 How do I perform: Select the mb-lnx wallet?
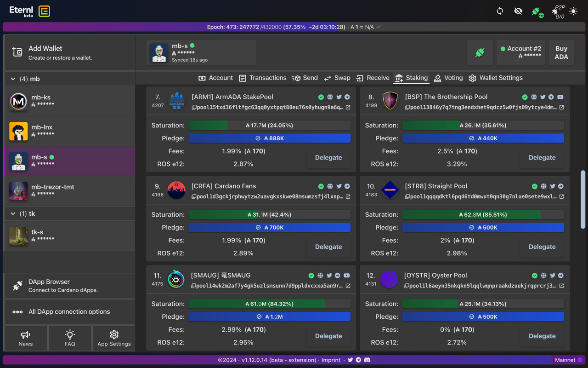pyautogui.click(x=69, y=131)
